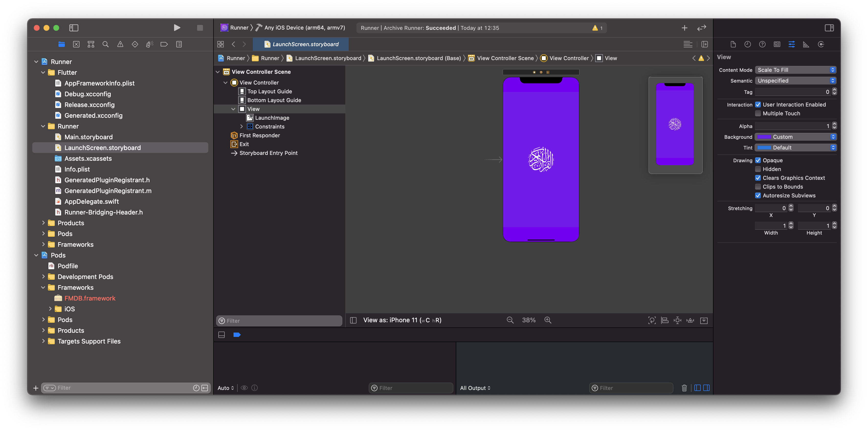Click the Background color swatch
This screenshot has height=431, width=868.
click(764, 137)
